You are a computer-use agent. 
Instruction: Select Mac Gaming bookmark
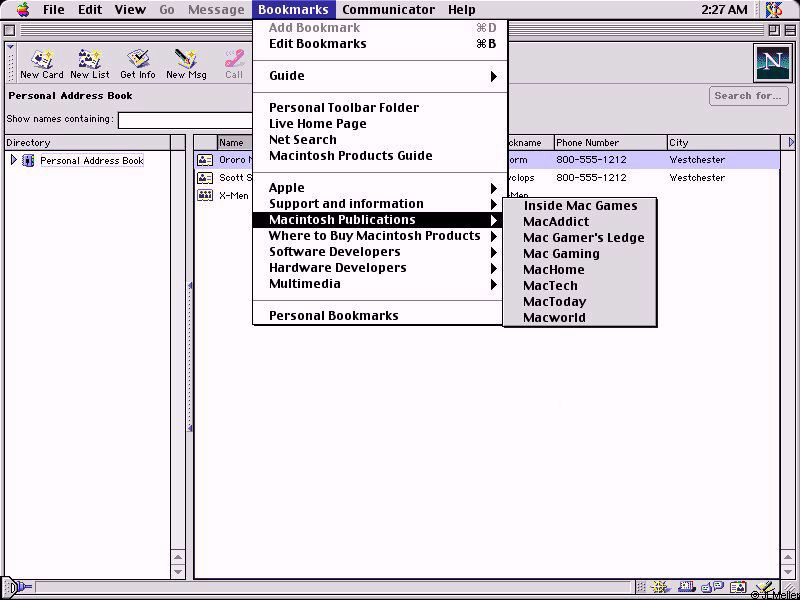(580, 254)
